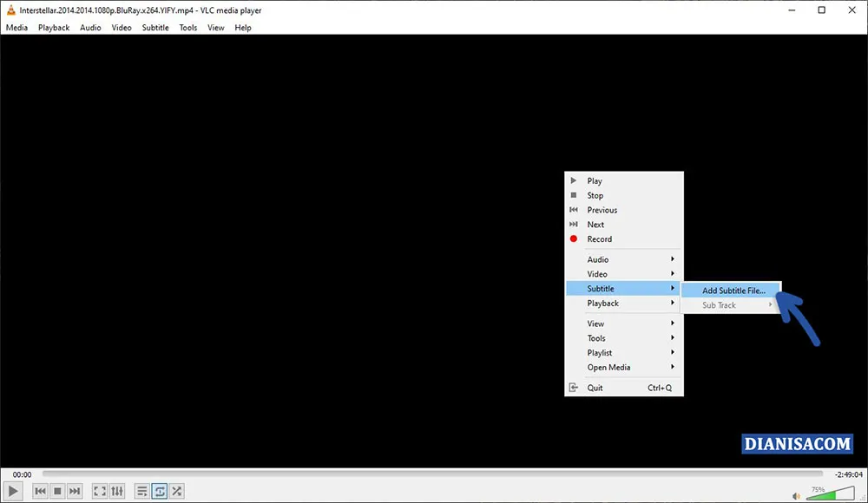
Task: Toggle loop playback mode
Action: pos(159,491)
